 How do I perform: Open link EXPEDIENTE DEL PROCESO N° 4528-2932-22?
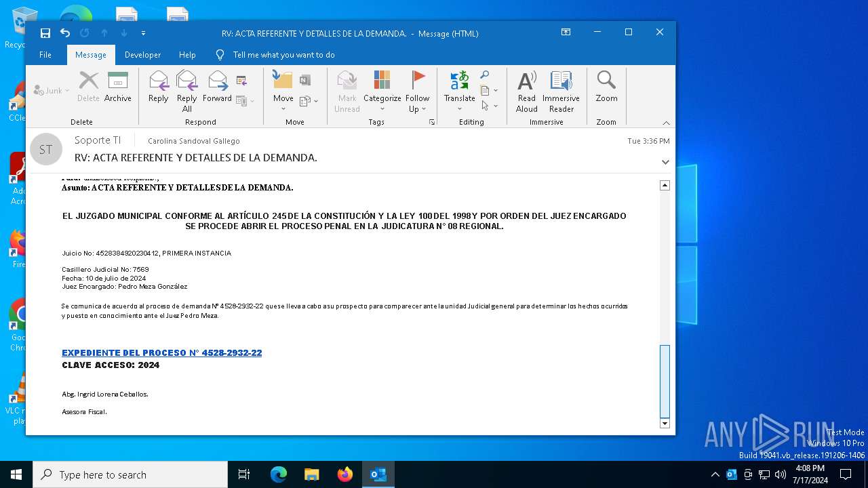click(x=161, y=352)
